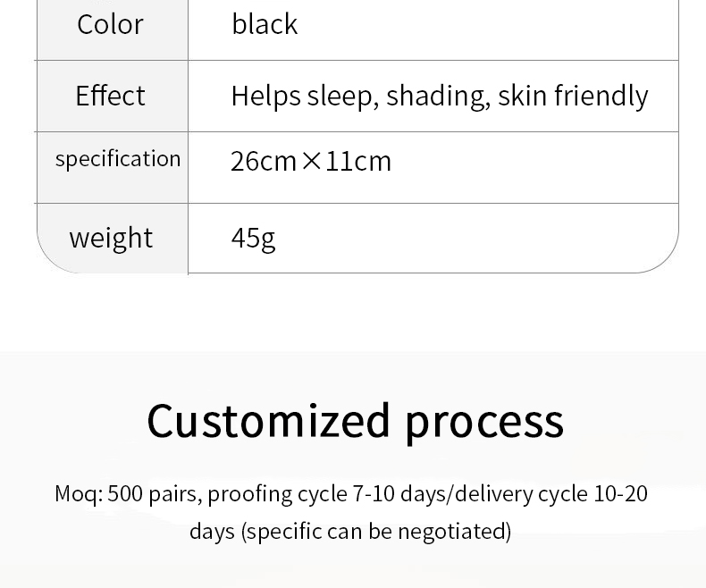
Task: Click the specification label cell
Action: coord(117,159)
